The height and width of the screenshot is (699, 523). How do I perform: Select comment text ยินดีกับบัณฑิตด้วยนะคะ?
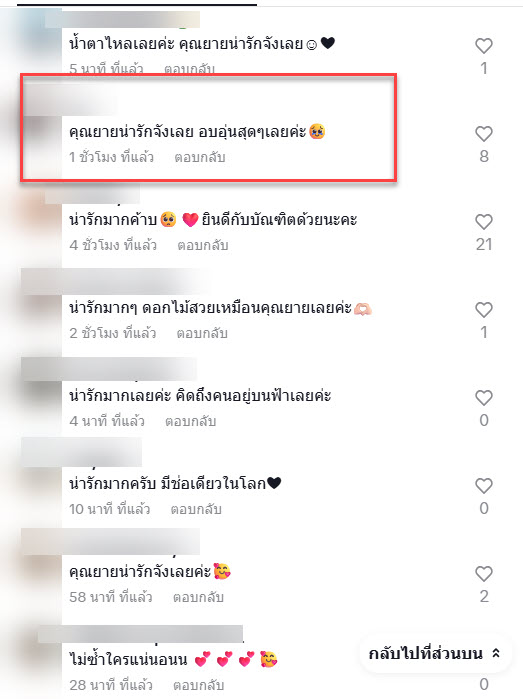click(279, 220)
